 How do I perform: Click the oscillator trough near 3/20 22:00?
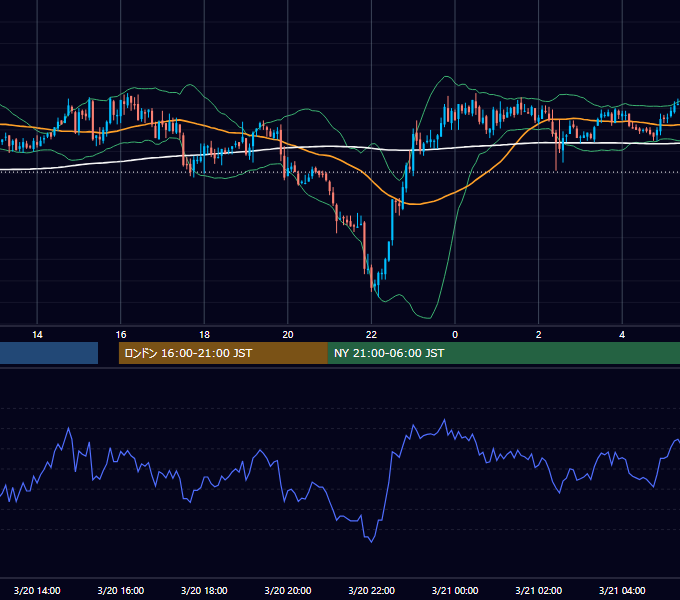click(x=371, y=542)
